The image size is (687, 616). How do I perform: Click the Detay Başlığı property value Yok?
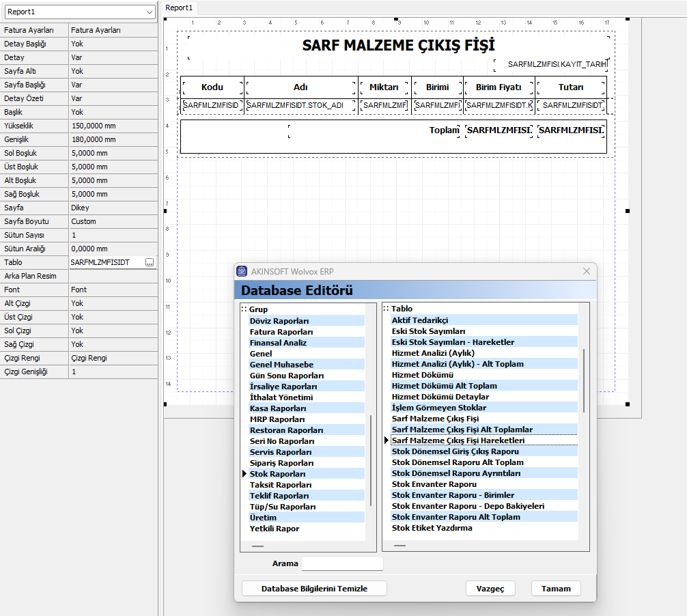click(113, 44)
